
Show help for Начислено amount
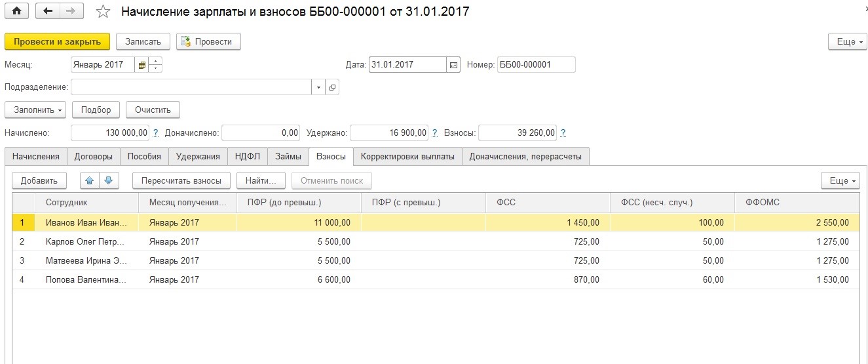point(155,133)
